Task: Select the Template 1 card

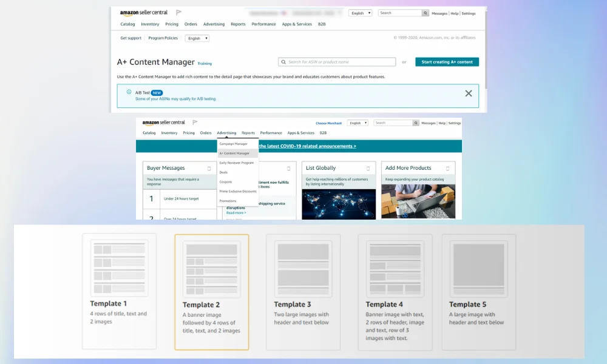Action: [x=119, y=291]
